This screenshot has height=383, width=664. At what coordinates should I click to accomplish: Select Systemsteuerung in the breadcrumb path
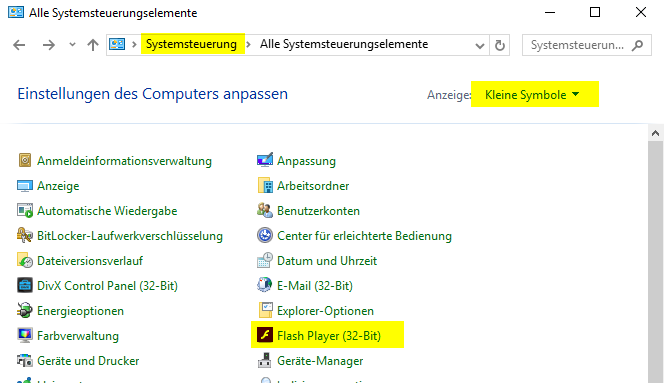[191, 44]
